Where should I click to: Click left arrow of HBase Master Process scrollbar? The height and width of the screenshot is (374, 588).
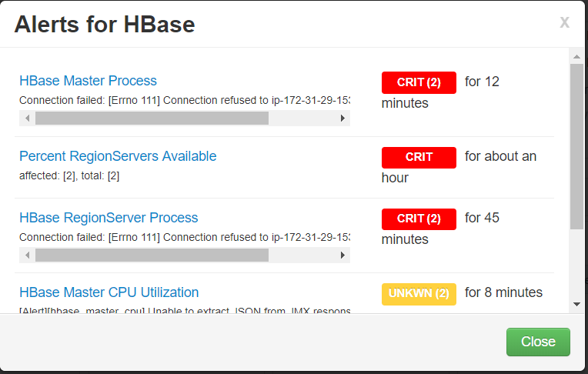pos(28,119)
